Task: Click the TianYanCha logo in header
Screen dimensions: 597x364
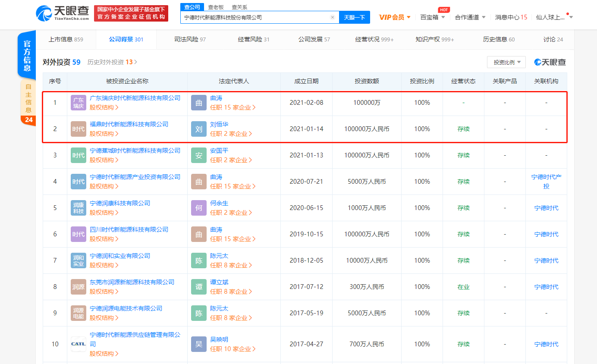Action: tap(63, 13)
